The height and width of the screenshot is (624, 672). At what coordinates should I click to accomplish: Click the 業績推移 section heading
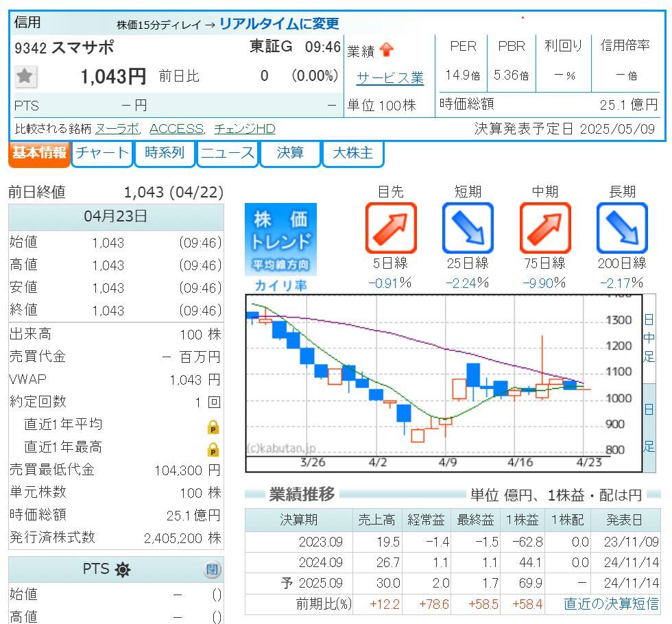pos(302,494)
